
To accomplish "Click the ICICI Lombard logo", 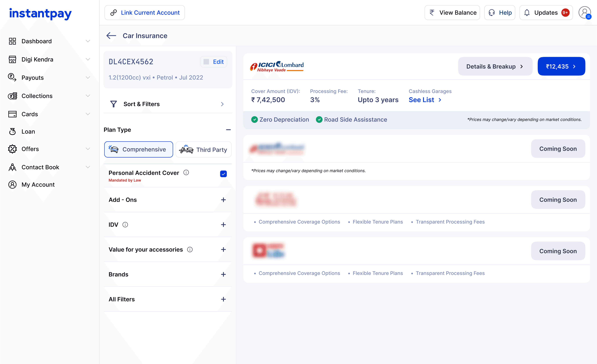I will click(276, 66).
